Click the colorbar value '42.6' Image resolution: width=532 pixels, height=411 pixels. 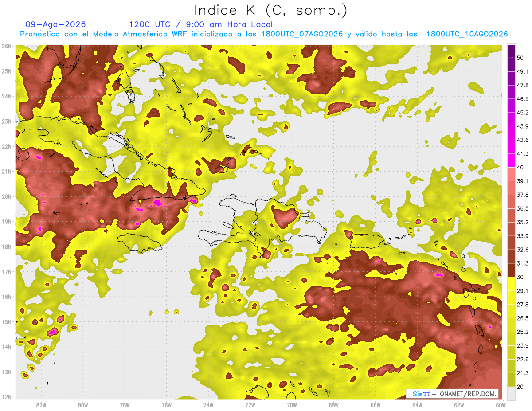tap(523, 140)
